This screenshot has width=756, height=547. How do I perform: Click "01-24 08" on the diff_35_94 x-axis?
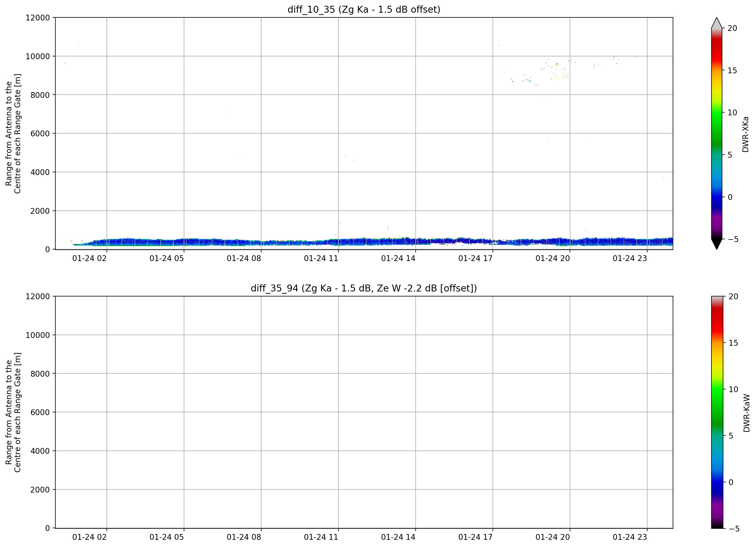(x=244, y=537)
